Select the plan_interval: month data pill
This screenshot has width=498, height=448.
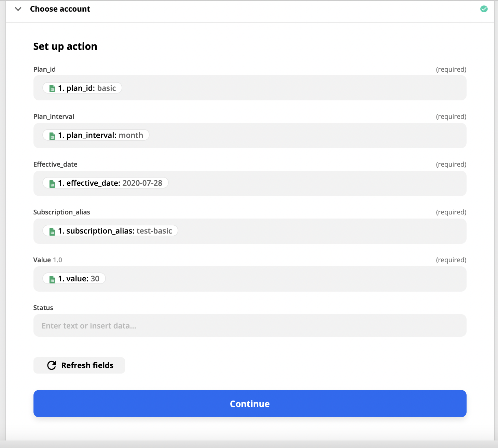pos(96,135)
